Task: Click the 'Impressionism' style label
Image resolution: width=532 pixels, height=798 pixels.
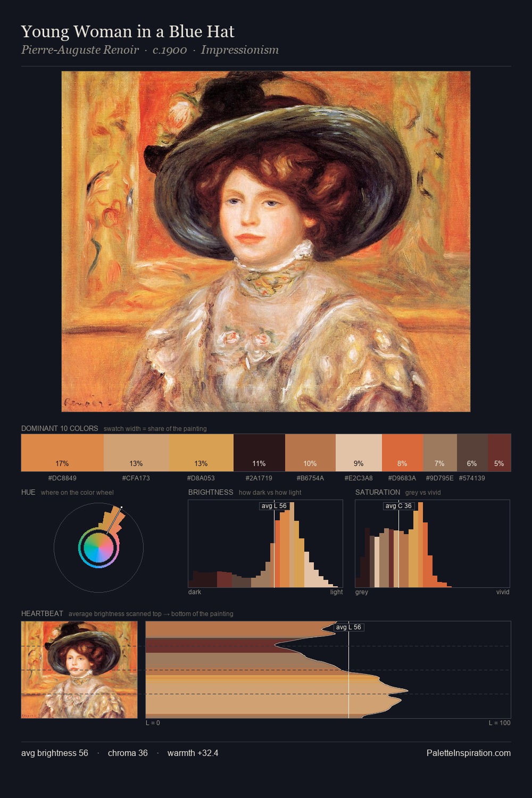Action: tap(240, 50)
